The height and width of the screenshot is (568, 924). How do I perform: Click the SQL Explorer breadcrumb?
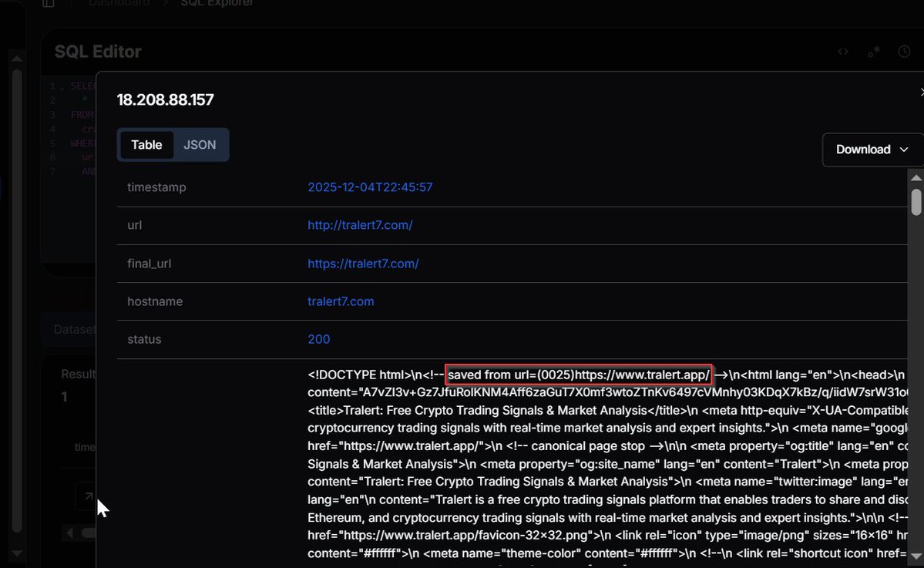click(217, 3)
